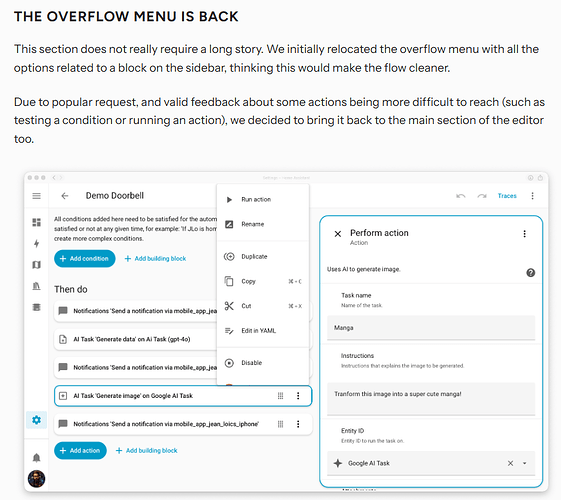Image resolution: width=561 pixels, height=500 pixels.
Task: Clear the Google AI Task entity
Action: coord(510,463)
